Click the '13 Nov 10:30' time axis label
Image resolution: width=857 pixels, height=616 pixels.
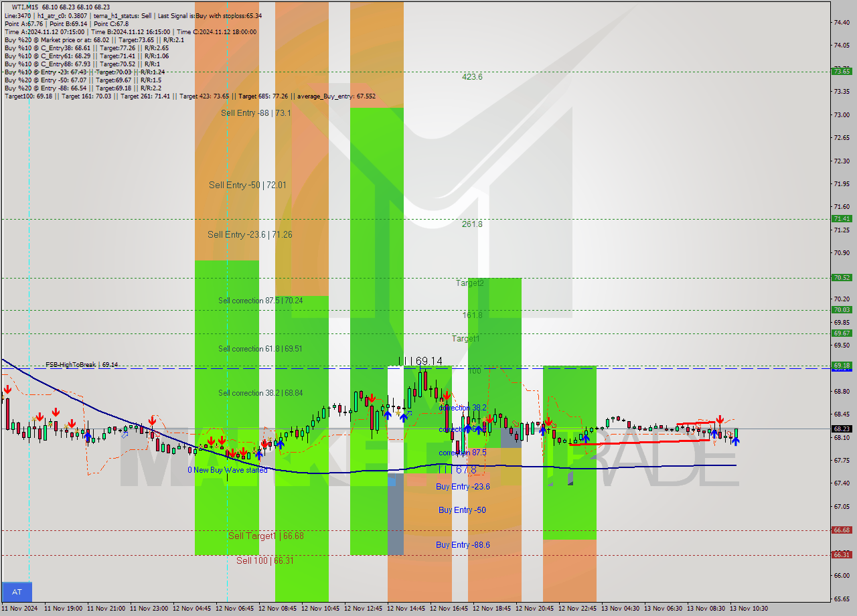(x=749, y=609)
